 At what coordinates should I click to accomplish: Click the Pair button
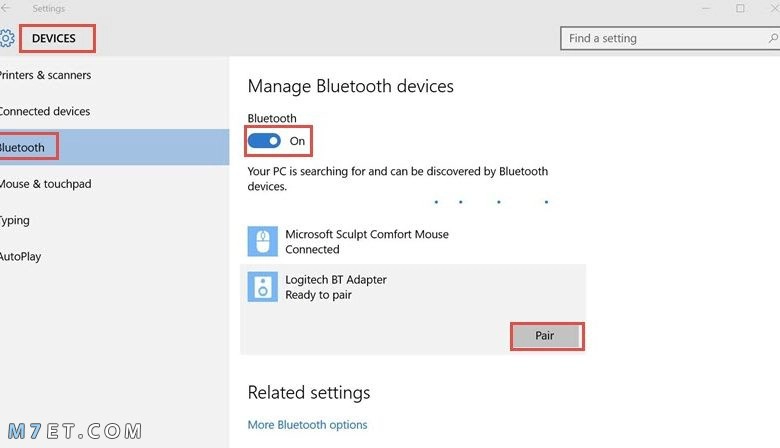(x=547, y=336)
